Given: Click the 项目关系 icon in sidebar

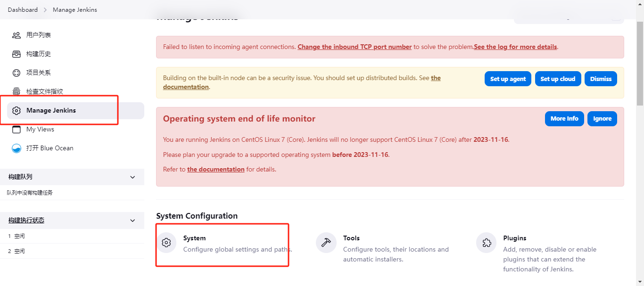Looking at the screenshot, I should [17, 73].
